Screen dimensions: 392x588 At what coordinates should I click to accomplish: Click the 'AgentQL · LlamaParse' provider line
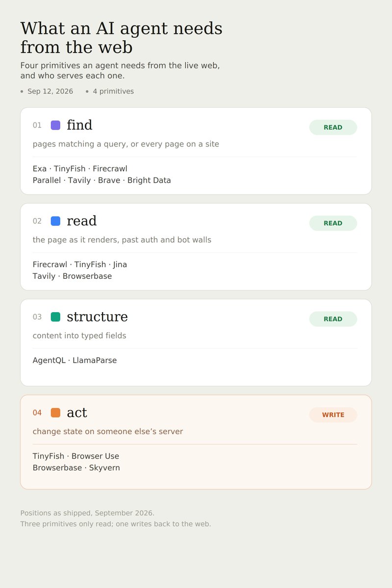(x=74, y=361)
